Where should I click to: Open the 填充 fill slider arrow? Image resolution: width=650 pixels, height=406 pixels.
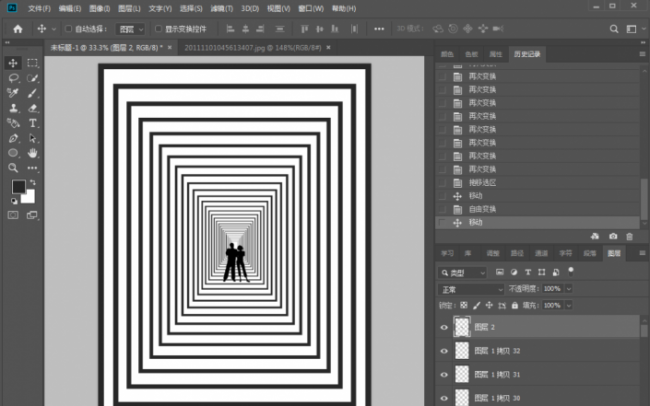(x=569, y=306)
